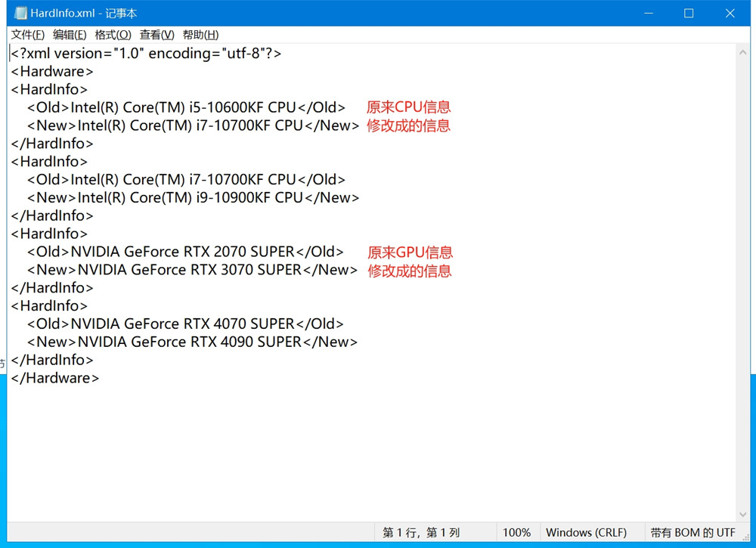Close the HardInfo.xml Notepad window

coord(730,13)
